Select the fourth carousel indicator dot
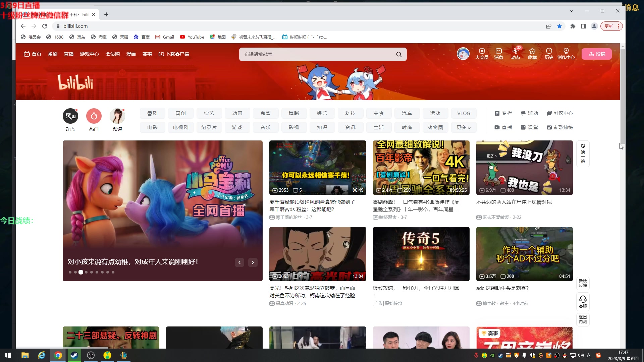 [x=86, y=272]
